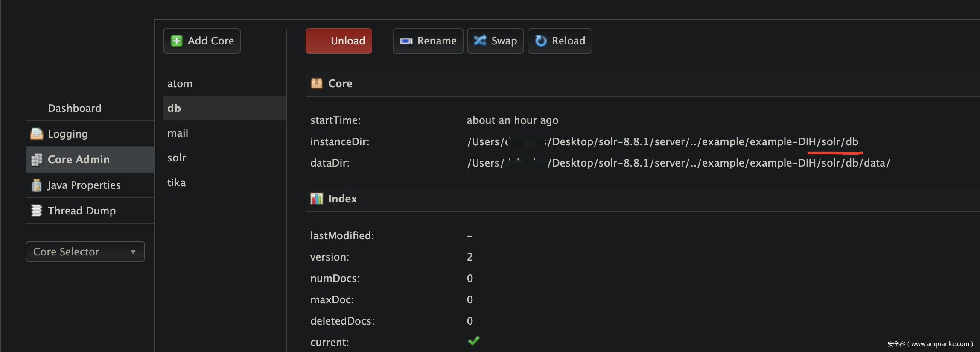The width and height of the screenshot is (980, 352).
Task: Select the mail core in list
Action: pos(178,133)
